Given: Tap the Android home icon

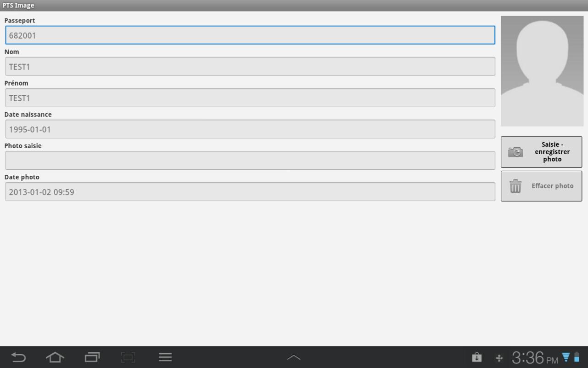Looking at the screenshot, I should pos(55,357).
